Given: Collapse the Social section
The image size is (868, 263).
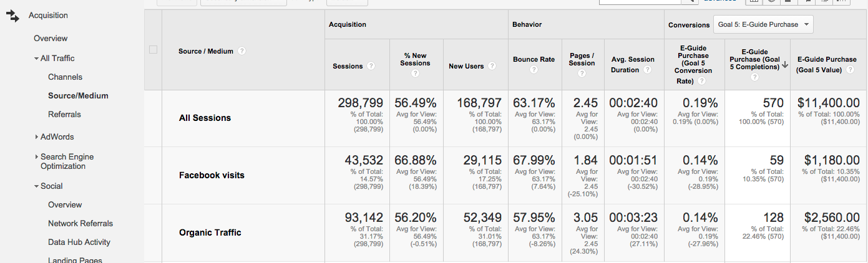Looking at the screenshot, I should coord(37,186).
